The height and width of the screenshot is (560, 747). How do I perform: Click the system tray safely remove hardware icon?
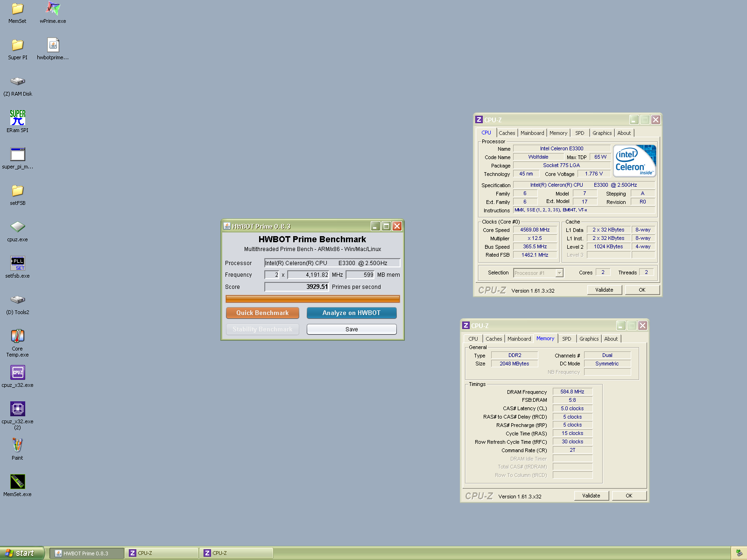point(739,553)
